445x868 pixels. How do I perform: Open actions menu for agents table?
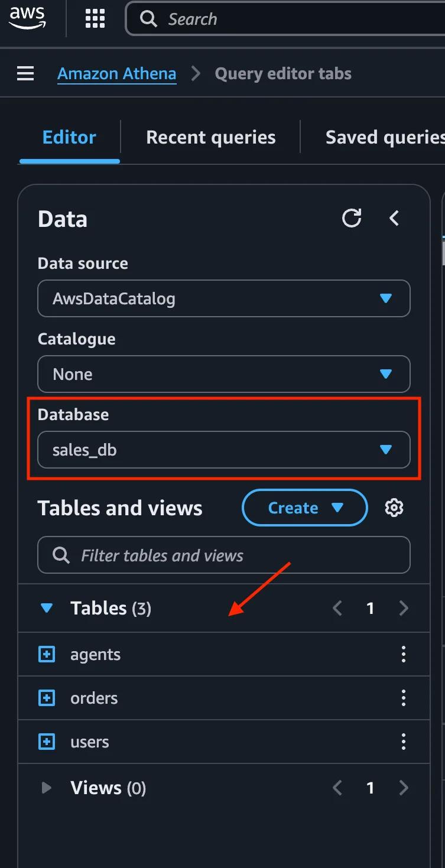tap(404, 654)
